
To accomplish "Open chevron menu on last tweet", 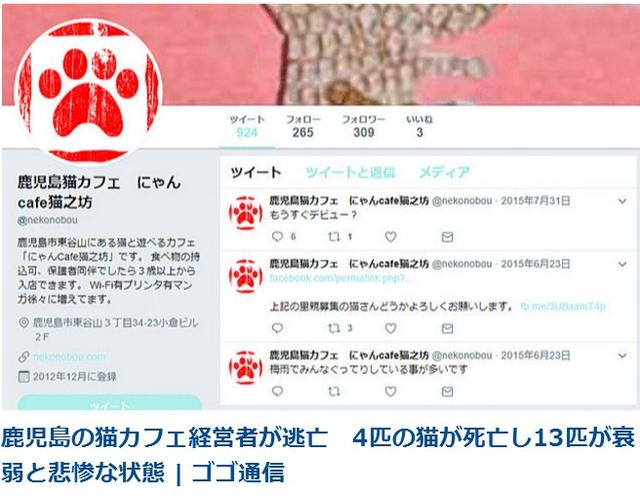I will pos(622,356).
